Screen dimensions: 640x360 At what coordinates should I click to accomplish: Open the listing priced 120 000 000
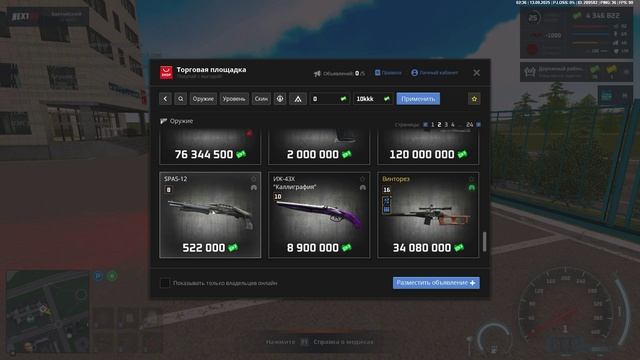pos(428,147)
